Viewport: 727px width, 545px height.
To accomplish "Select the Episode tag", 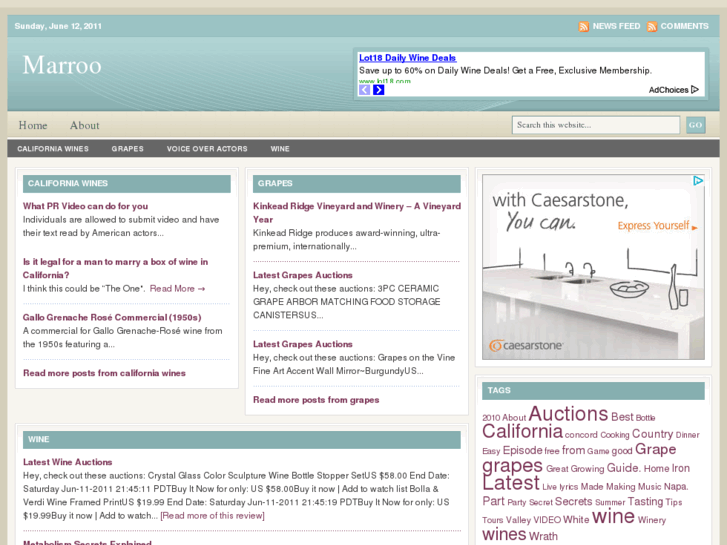I will tap(523, 450).
